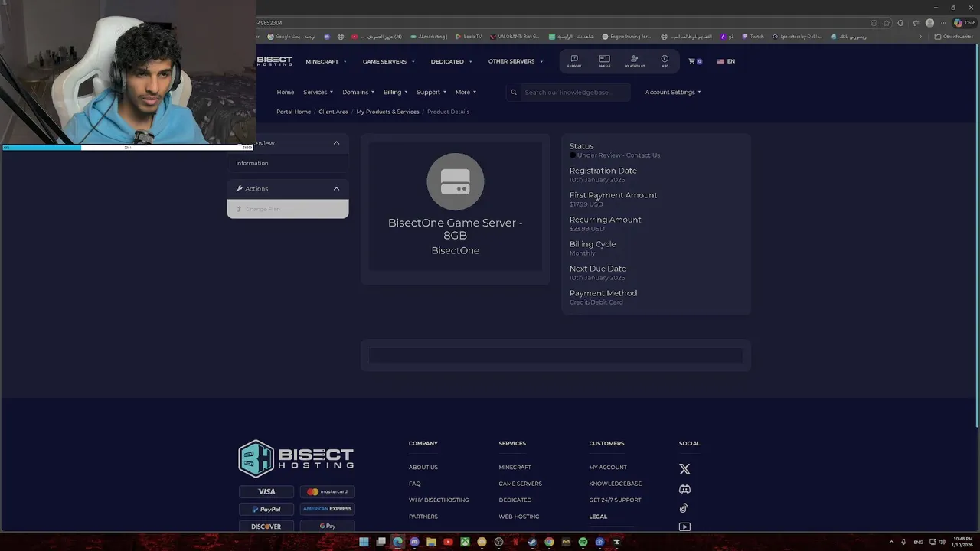Viewport: 980px width, 551px height.
Task: Click the knowledgebase search magnifier icon
Action: click(x=514, y=93)
